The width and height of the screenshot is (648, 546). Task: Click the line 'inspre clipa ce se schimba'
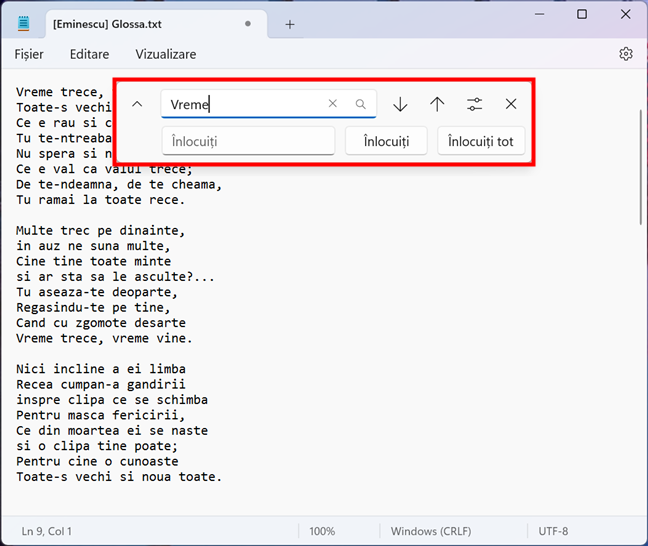(112, 400)
